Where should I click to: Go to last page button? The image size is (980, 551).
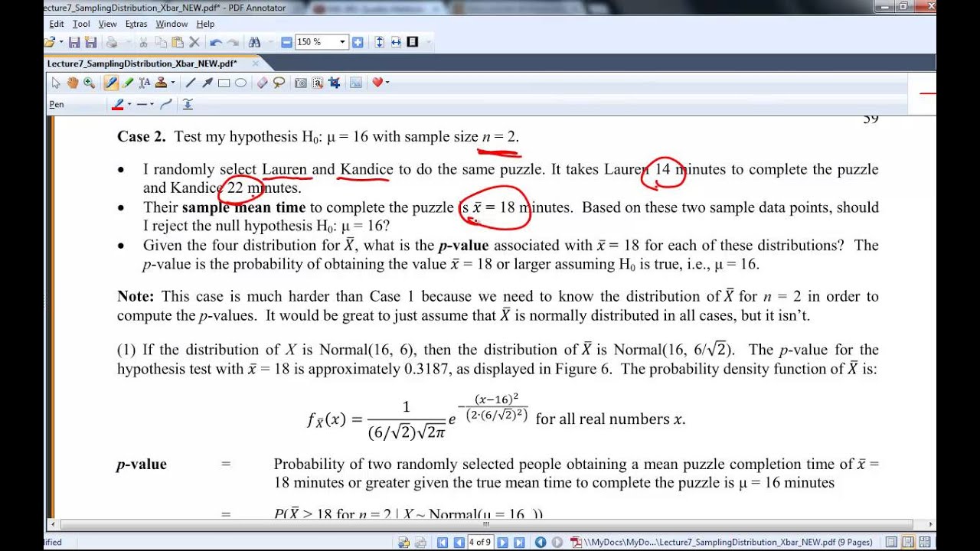point(518,542)
